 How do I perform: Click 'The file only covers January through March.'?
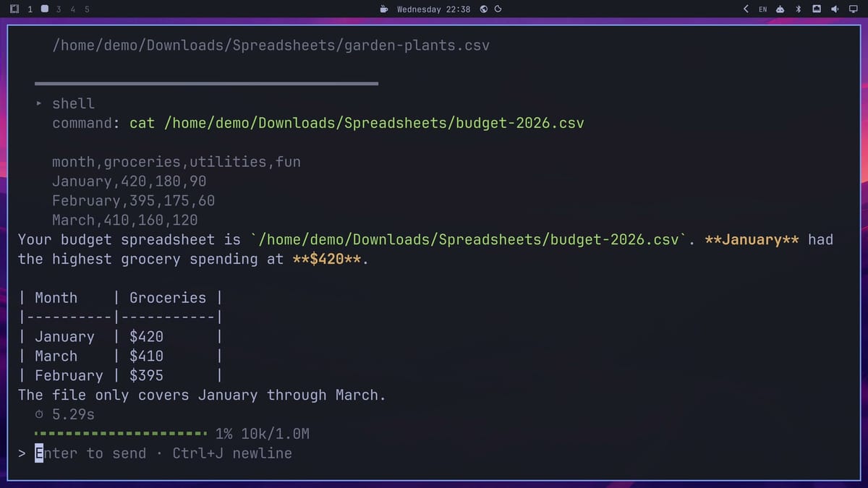202,395
